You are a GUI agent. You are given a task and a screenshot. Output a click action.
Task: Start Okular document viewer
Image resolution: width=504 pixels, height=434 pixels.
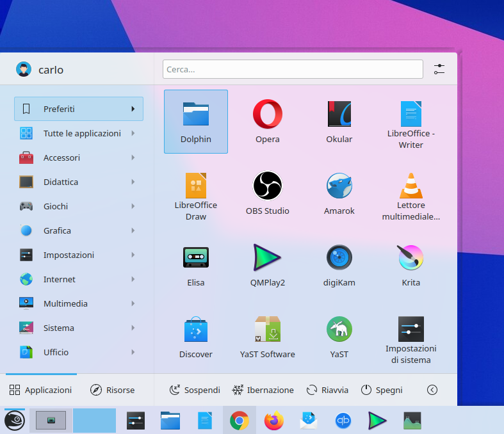click(x=339, y=122)
